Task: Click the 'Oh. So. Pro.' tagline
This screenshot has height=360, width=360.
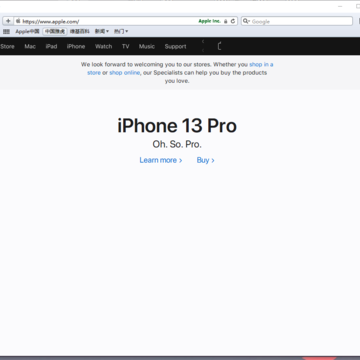Action: click(177, 144)
